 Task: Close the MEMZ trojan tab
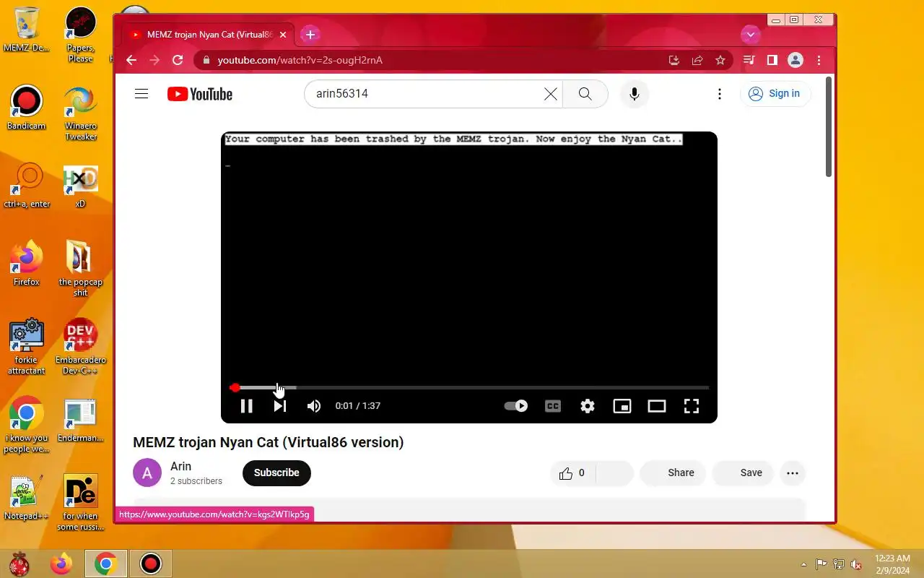283,35
